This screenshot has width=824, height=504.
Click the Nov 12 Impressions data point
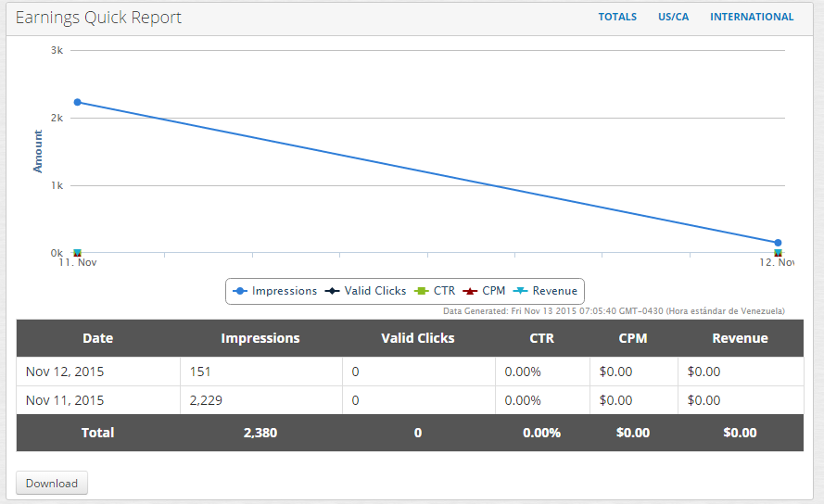(778, 243)
